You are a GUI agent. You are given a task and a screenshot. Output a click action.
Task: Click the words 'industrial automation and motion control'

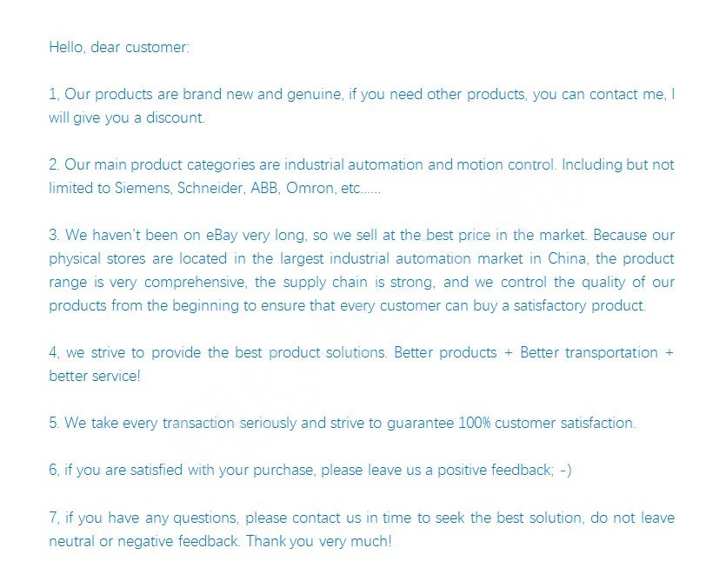click(x=420, y=165)
